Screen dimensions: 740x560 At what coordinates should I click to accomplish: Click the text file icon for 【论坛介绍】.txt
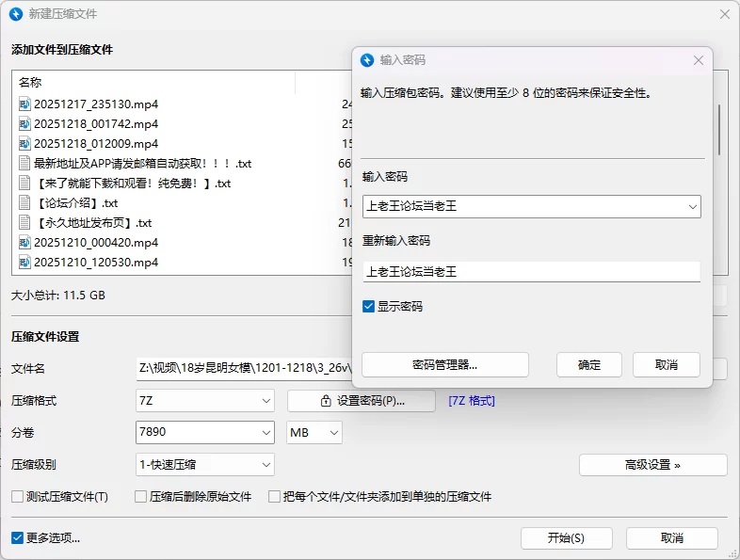click(24, 202)
